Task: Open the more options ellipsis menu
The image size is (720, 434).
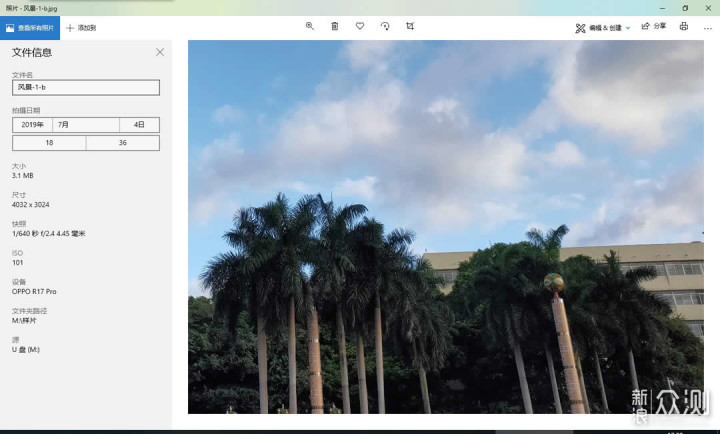Action: tap(706, 26)
